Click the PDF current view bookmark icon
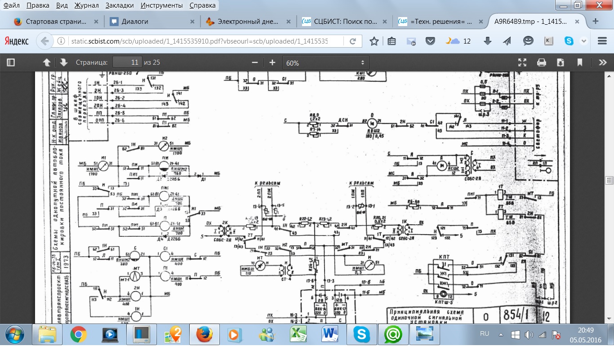The image size is (614, 364). 580,63
